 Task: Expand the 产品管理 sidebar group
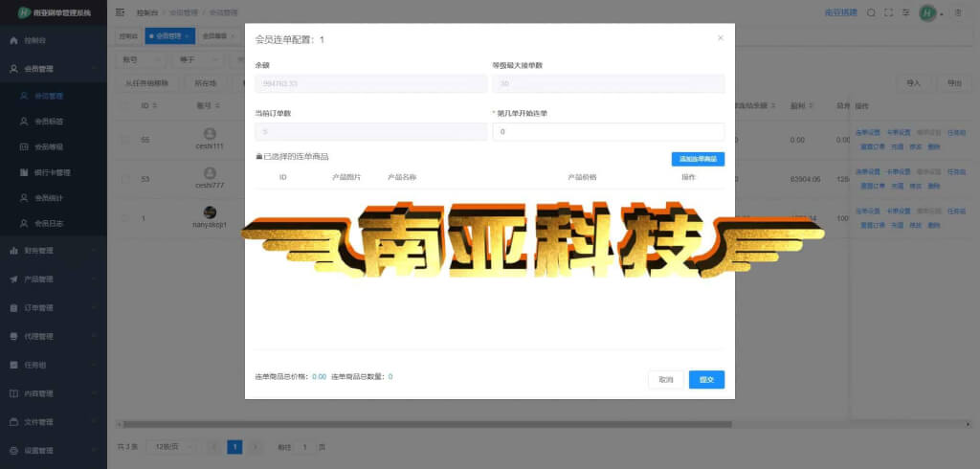95,279
